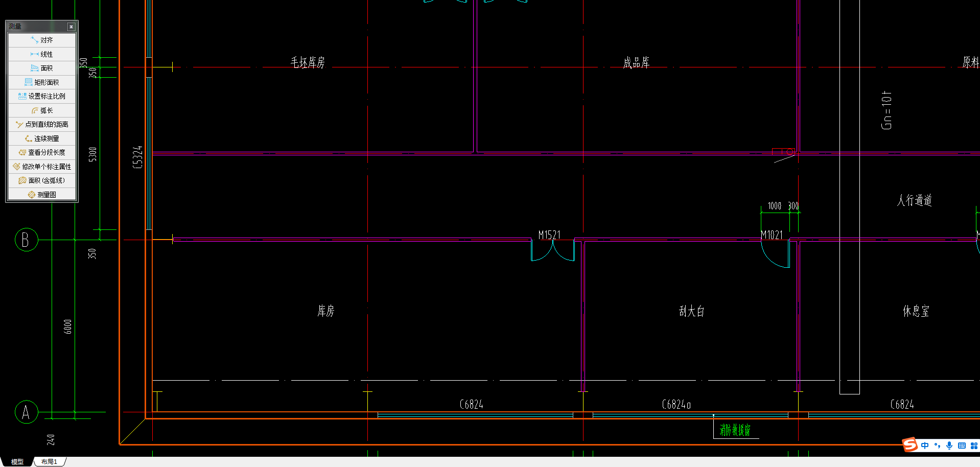Screen dimensions: 980x467
Task: Open the IME toolbox grid icon
Action: pos(974,446)
